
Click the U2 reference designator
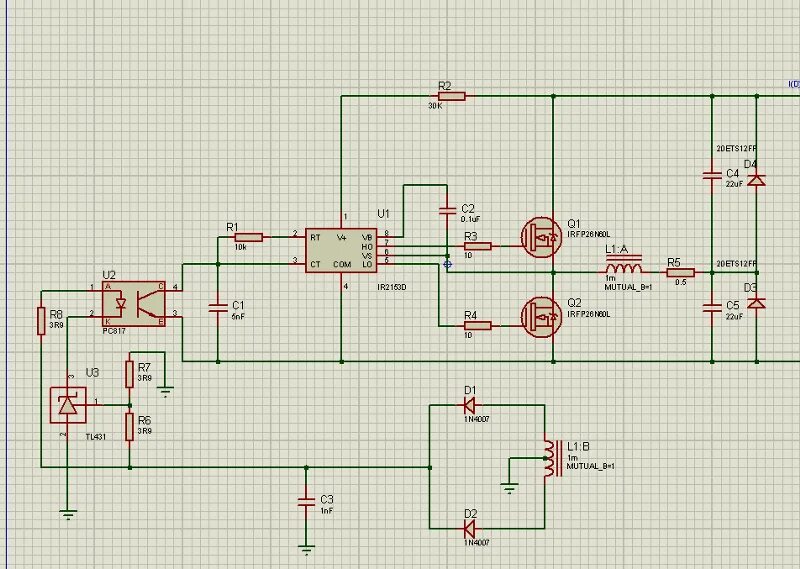(x=109, y=276)
